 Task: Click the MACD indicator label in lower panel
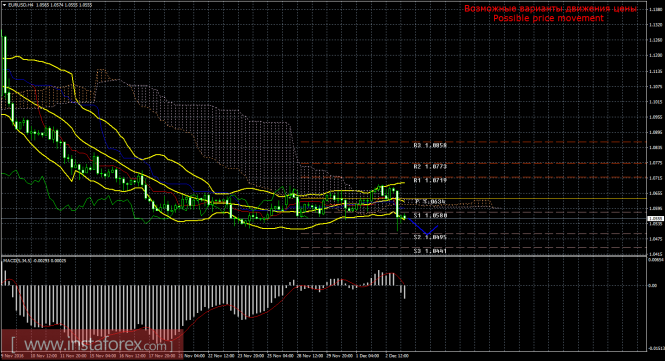(x=35, y=260)
